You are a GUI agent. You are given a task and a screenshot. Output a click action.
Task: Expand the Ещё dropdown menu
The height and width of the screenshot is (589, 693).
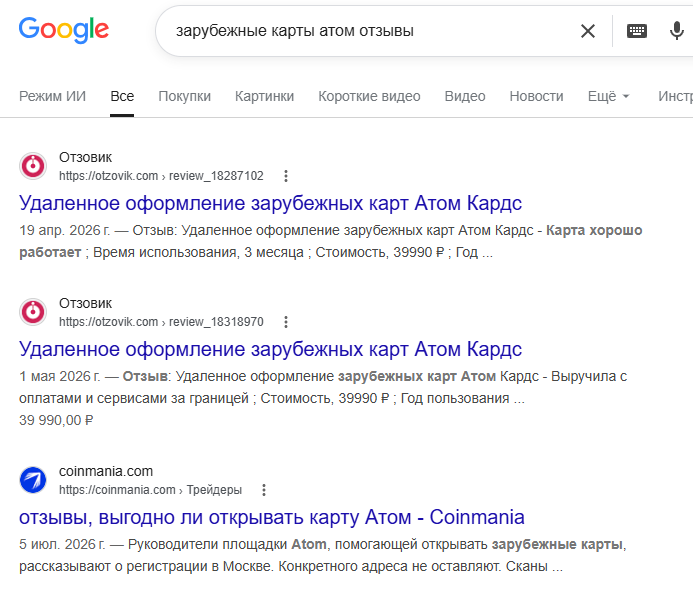point(609,96)
